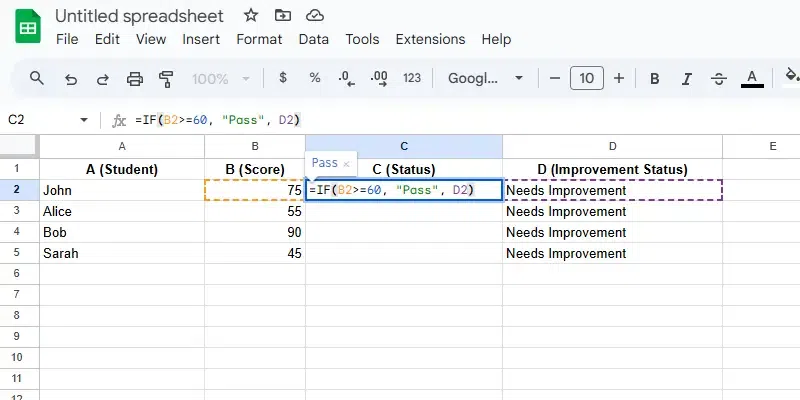View cloud save status icon
The height and width of the screenshot is (400, 800).
[315, 16]
